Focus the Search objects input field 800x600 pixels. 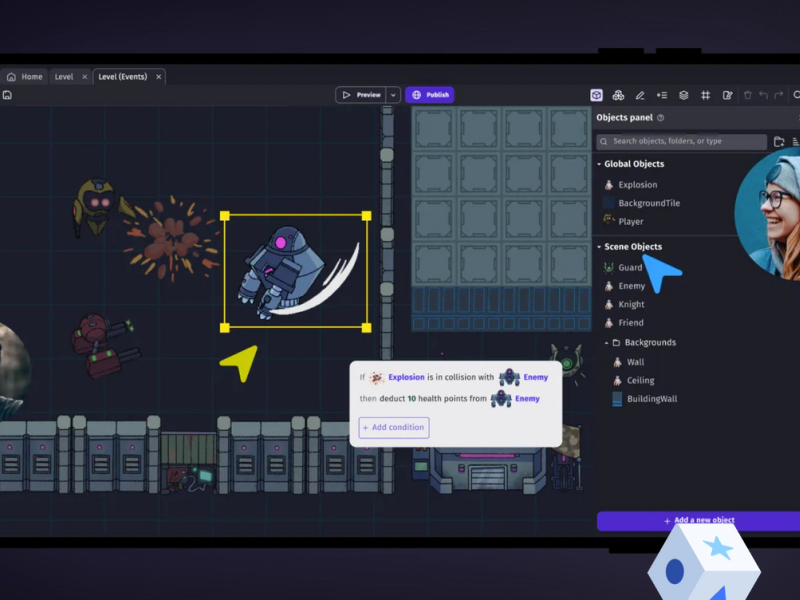pyautogui.click(x=682, y=141)
